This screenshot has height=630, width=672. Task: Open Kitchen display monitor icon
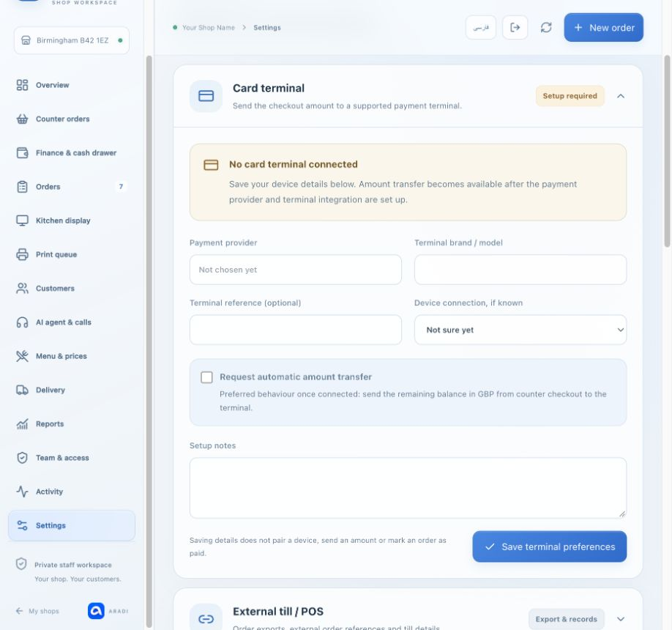coord(22,220)
